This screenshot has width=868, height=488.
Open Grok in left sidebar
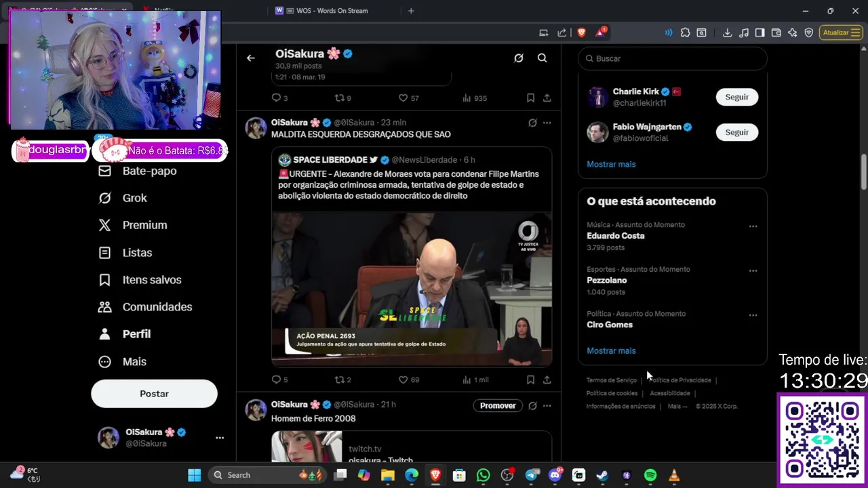coord(123,198)
